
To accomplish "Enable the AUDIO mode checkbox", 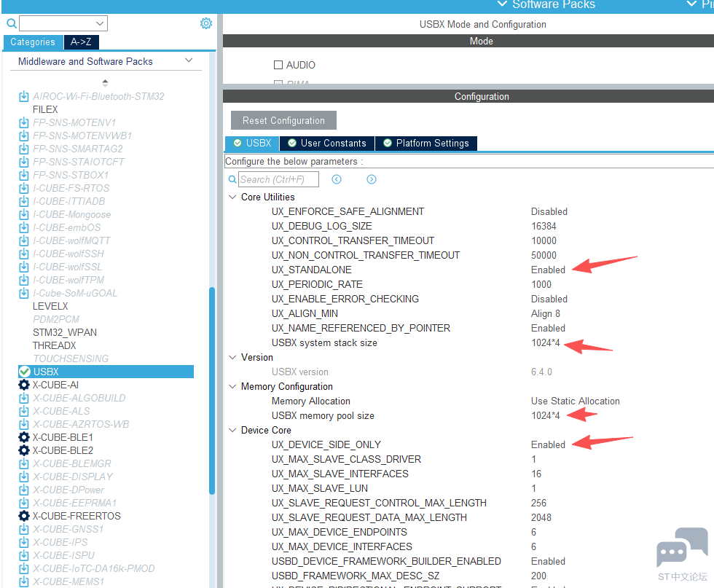I will coord(278,65).
